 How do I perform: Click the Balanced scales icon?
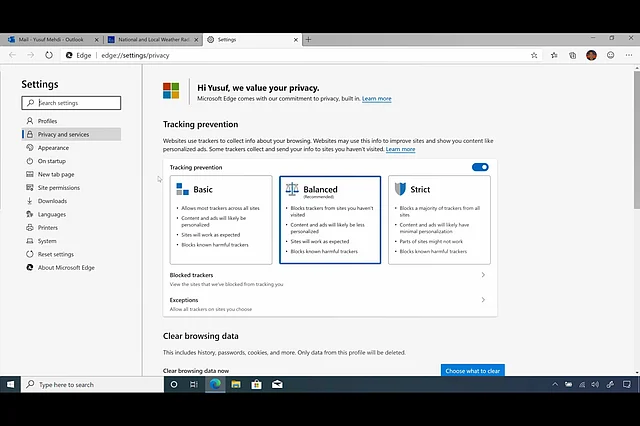(292, 189)
